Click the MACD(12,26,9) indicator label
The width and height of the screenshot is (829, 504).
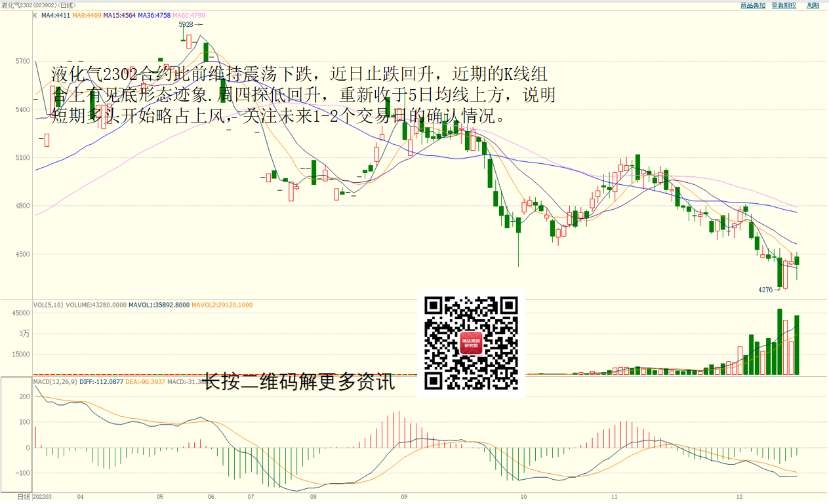click(x=56, y=381)
